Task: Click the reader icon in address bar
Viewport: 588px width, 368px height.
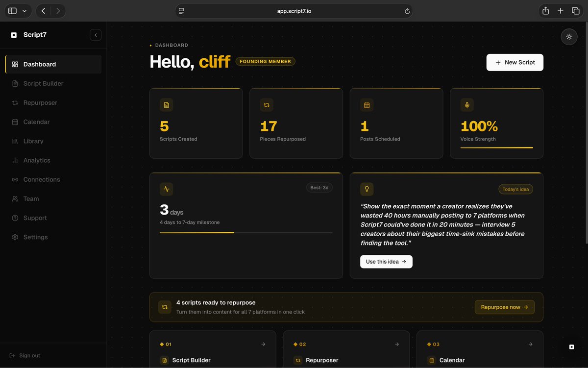Action: [x=181, y=11]
